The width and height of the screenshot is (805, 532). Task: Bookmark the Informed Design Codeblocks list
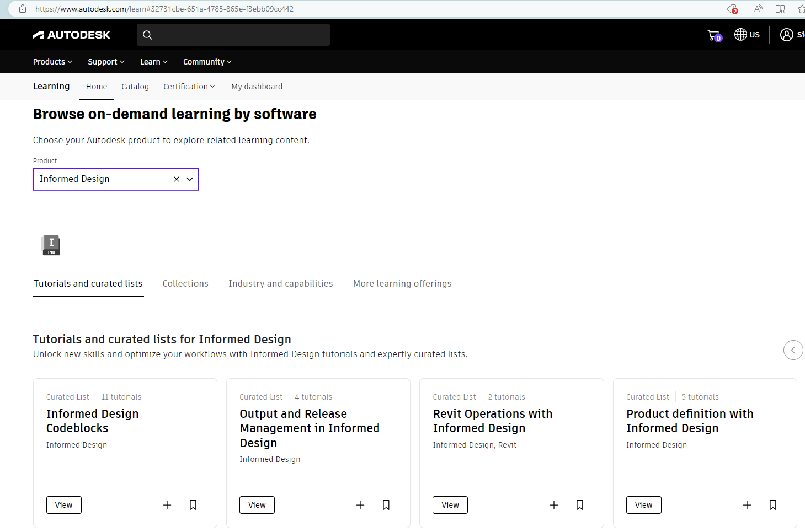(x=193, y=505)
